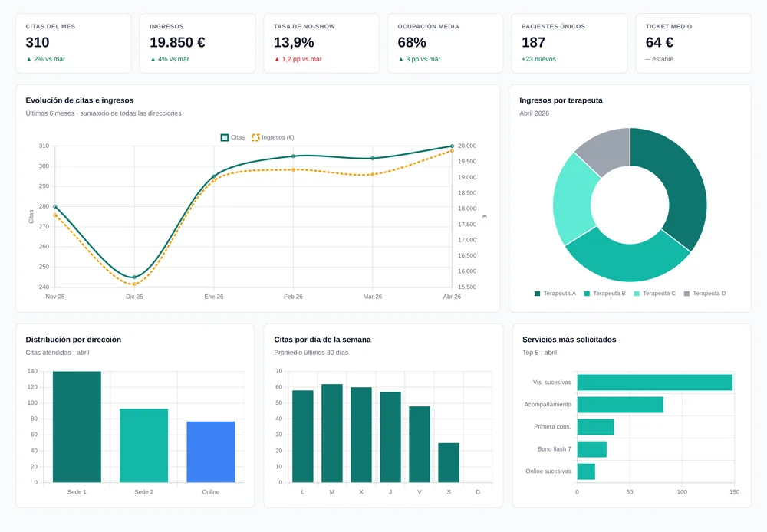Click the 'Citas atendidas · abril' subtitle
This screenshot has height=532, width=767.
[x=58, y=353]
